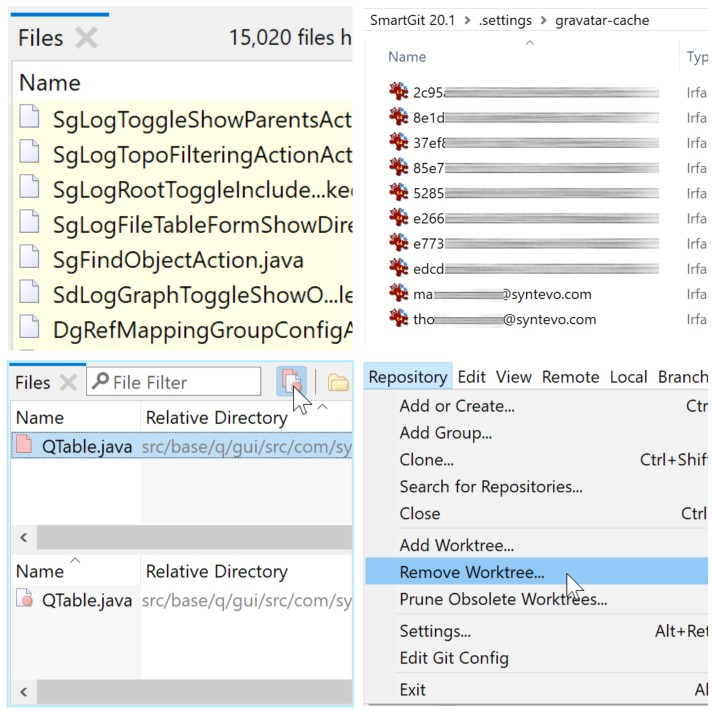Click IrfanView icon of edcd file
This screenshot has height=711, width=712.
pos(399,268)
